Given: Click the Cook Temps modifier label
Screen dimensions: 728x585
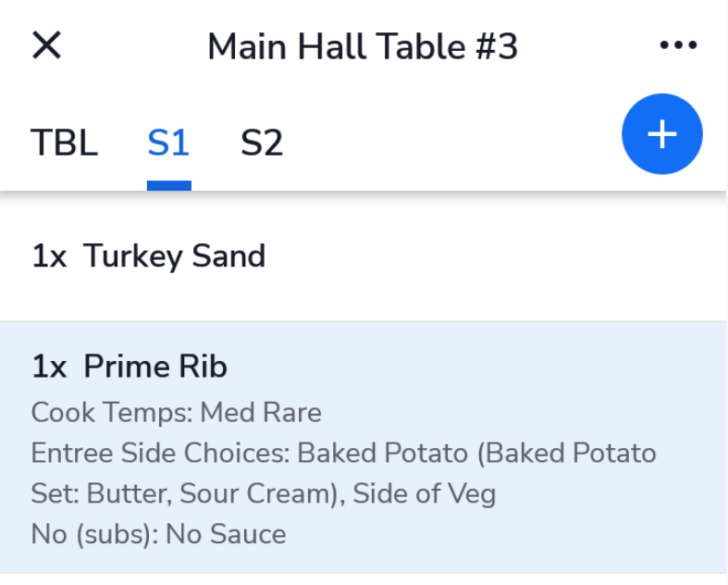Looking at the screenshot, I should tap(112, 412).
